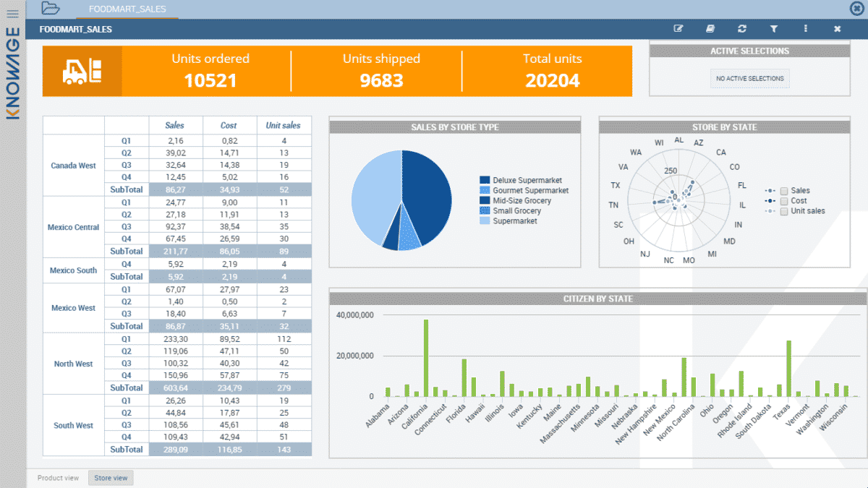Screen dimensions: 868x488
Task: Click the Unit sales column header
Action: click(x=284, y=125)
